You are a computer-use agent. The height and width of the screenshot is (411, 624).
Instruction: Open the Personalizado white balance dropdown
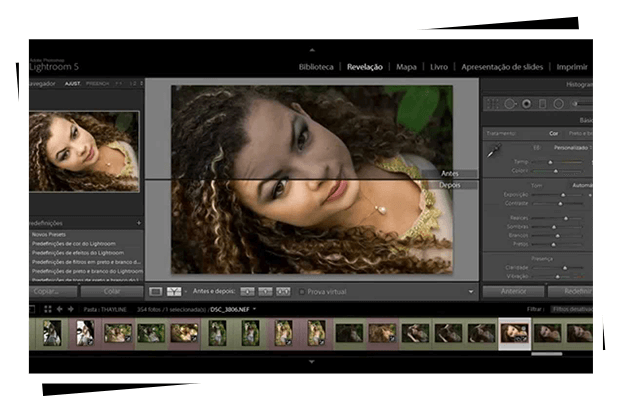click(x=572, y=147)
